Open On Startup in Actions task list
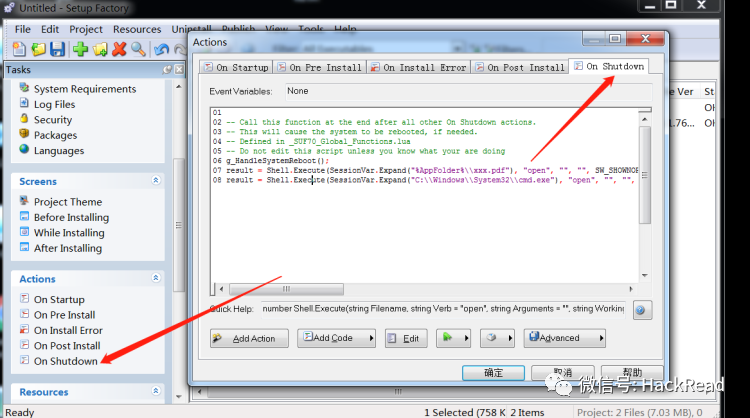This screenshot has width=750, height=418. coord(59,299)
